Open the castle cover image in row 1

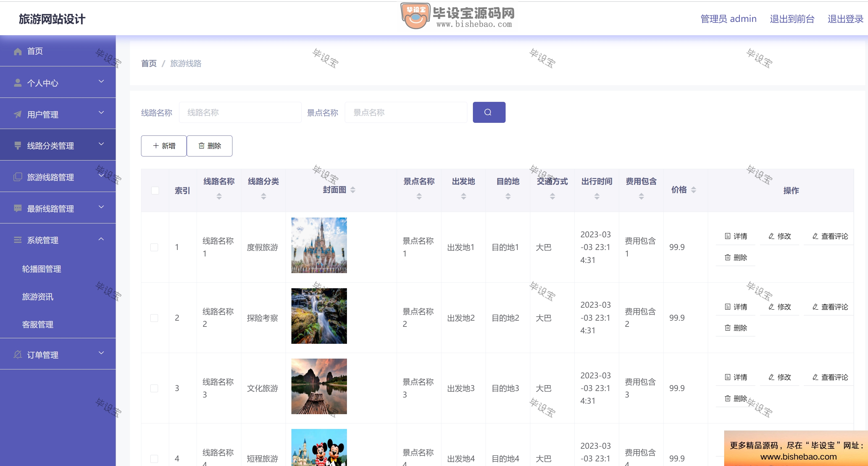pyautogui.click(x=319, y=245)
